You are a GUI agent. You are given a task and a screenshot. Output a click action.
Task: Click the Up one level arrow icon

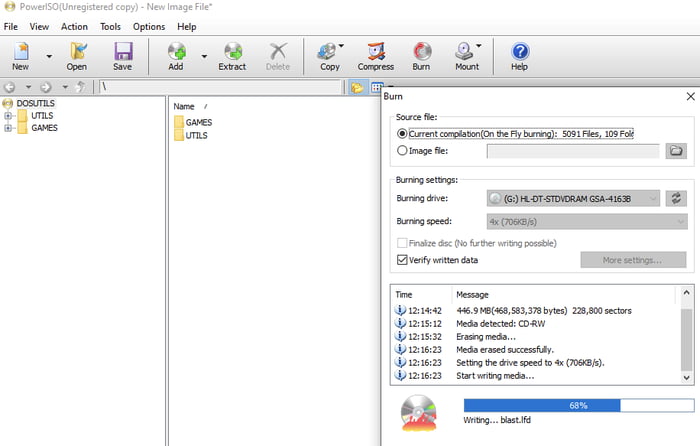pyautogui.click(x=80, y=87)
